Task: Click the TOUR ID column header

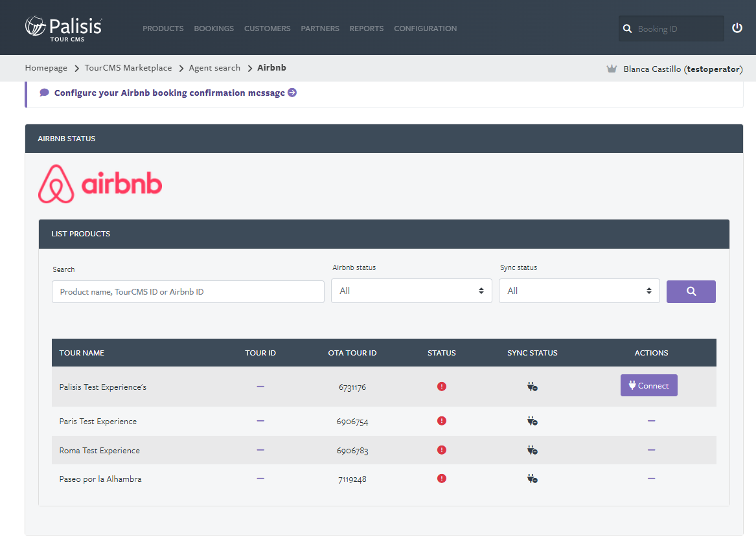Action: 260,353
